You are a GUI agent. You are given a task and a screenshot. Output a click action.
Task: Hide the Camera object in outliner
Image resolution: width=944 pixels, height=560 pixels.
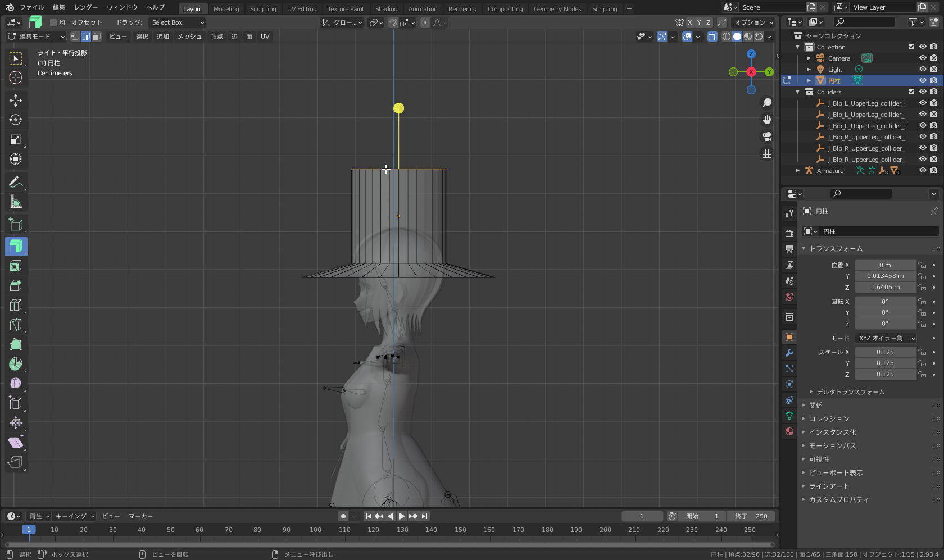point(922,58)
